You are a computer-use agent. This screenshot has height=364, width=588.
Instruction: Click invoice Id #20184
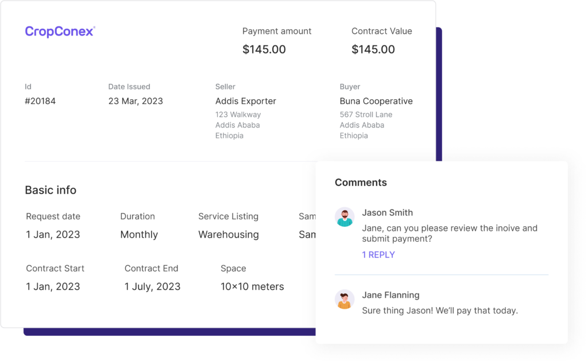tap(40, 101)
